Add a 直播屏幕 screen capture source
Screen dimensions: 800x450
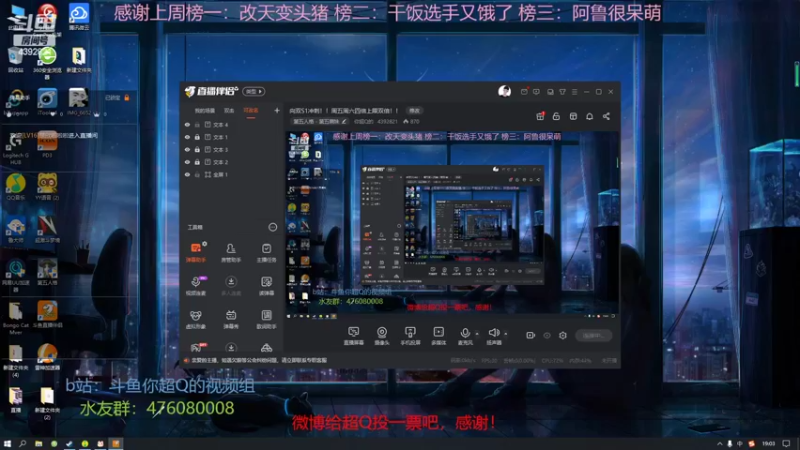(354, 336)
